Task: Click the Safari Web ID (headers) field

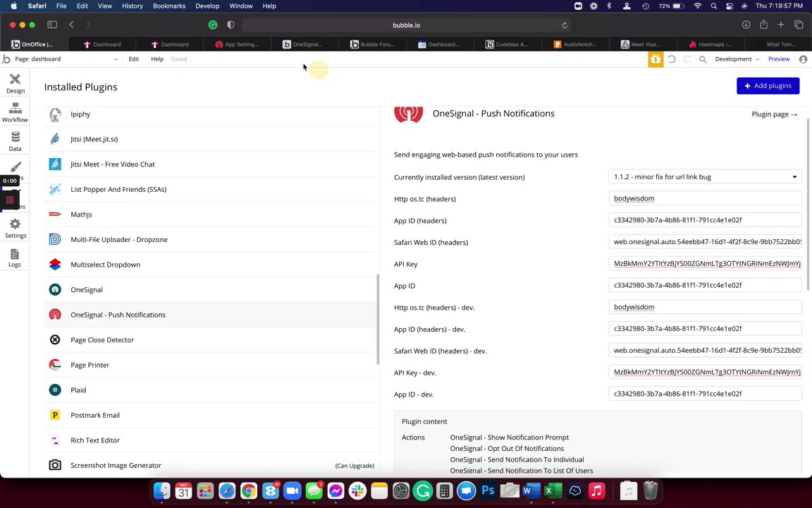Action: (x=705, y=241)
